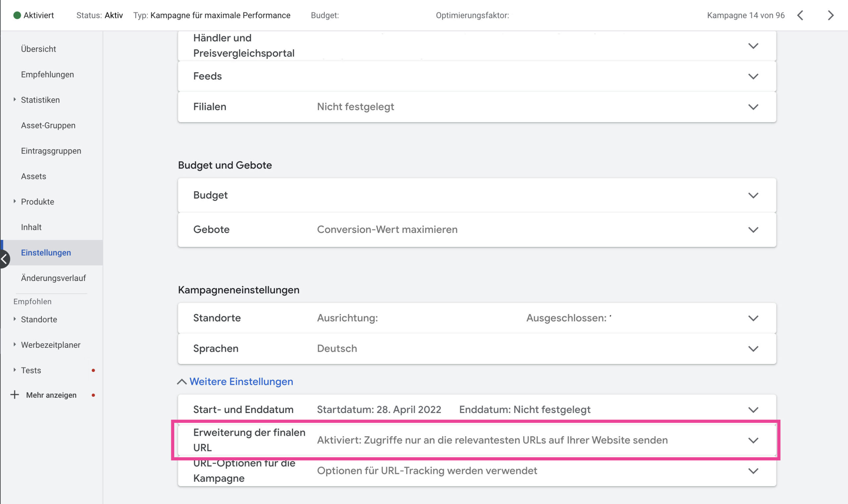848x504 pixels.
Task: Click 'Deutsch' Sprachen value
Action: [337, 349]
